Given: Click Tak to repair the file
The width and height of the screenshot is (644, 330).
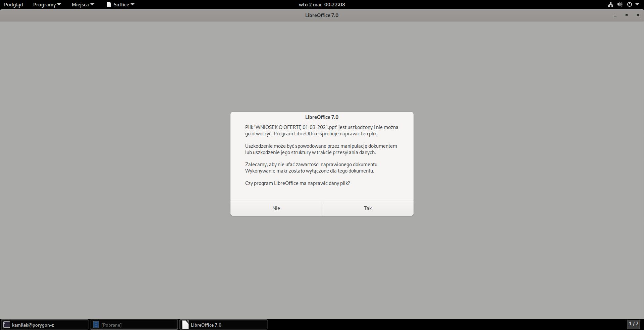Looking at the screenshot, I should click(368, 208).
